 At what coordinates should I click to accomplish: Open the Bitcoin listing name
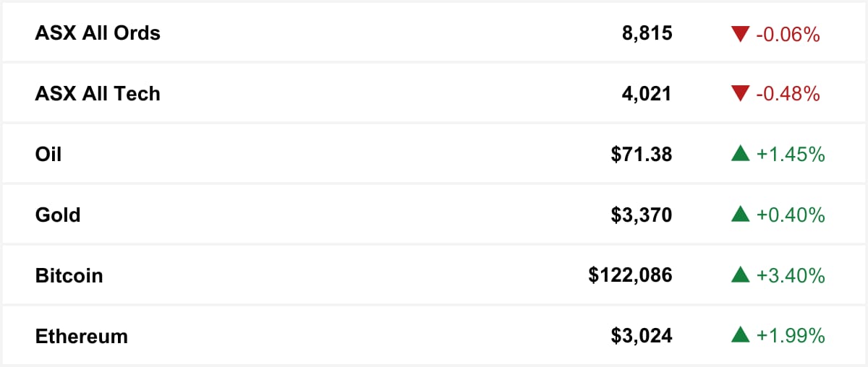coord(69,276)
